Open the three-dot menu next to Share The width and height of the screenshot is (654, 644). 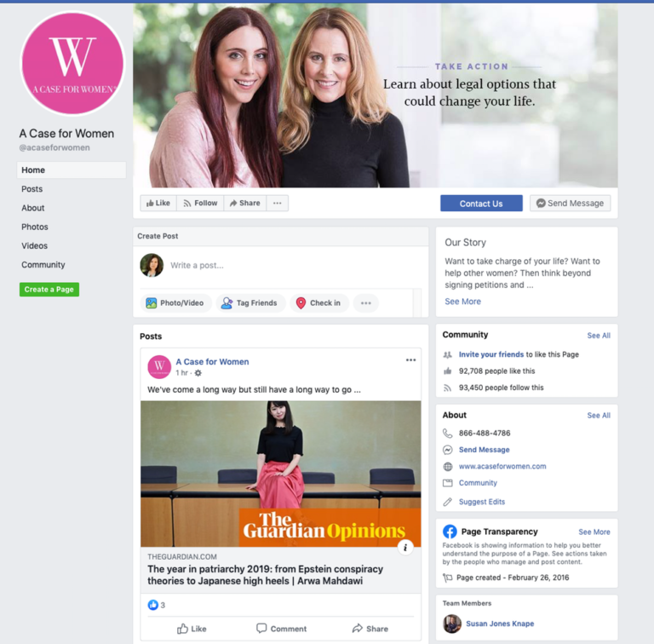coord(278,203)
